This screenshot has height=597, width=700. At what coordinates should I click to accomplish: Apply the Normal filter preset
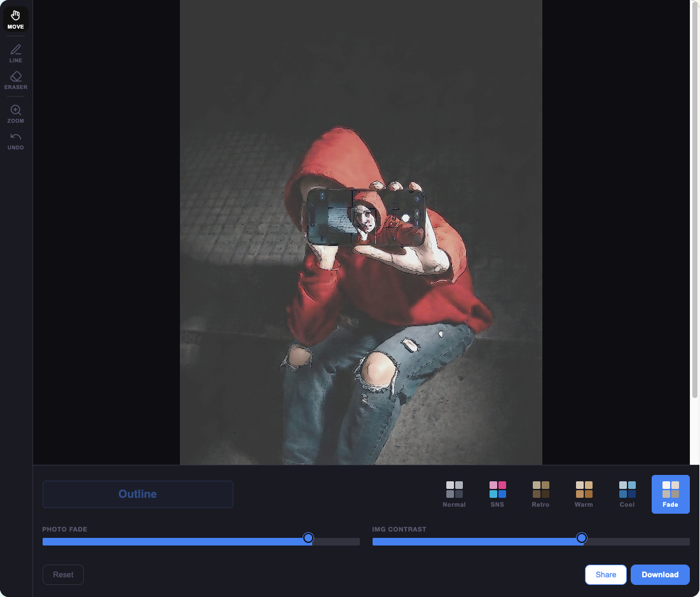(454, 494)
